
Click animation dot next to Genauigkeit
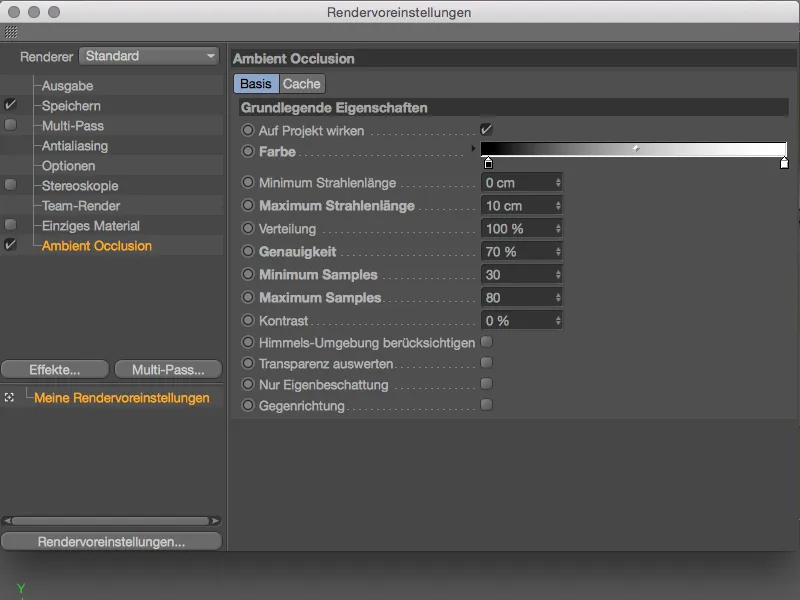coord(247,251)
